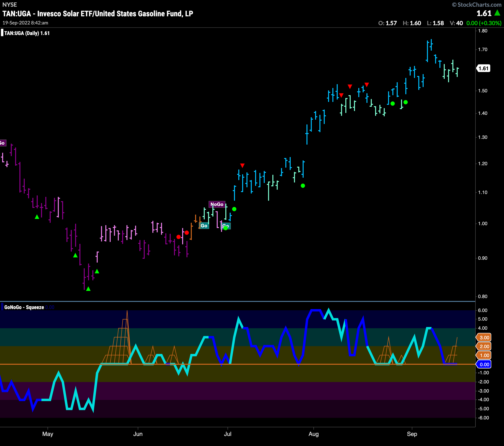Click the -6.00 oscillator axis label
The height and width of the screenshot is (446, 504).
[484, 418]
